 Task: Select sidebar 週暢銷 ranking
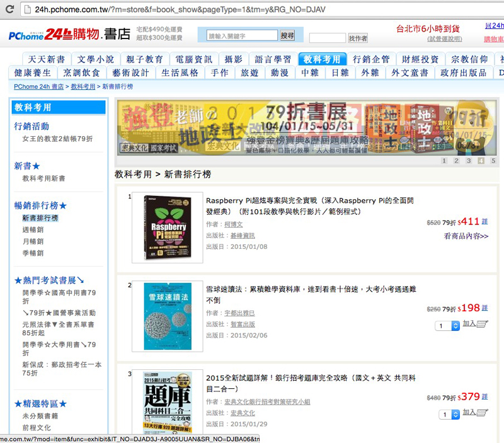[x=33, y=229]
